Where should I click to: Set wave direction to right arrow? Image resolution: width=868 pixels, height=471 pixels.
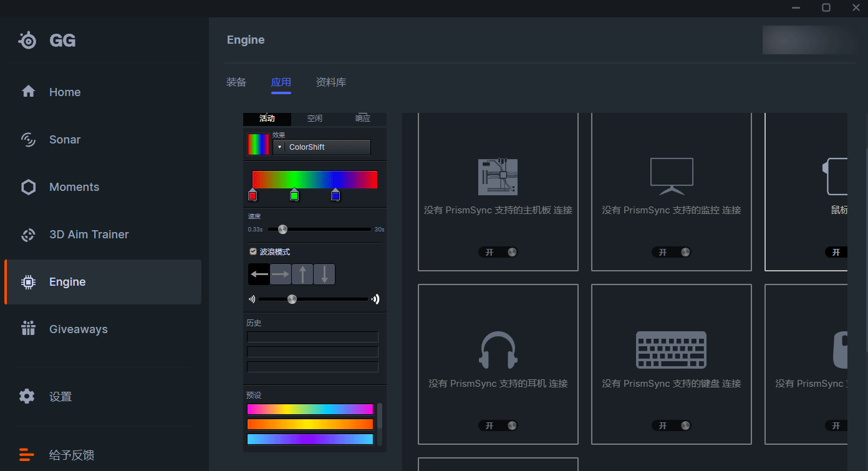click(281, 274)
